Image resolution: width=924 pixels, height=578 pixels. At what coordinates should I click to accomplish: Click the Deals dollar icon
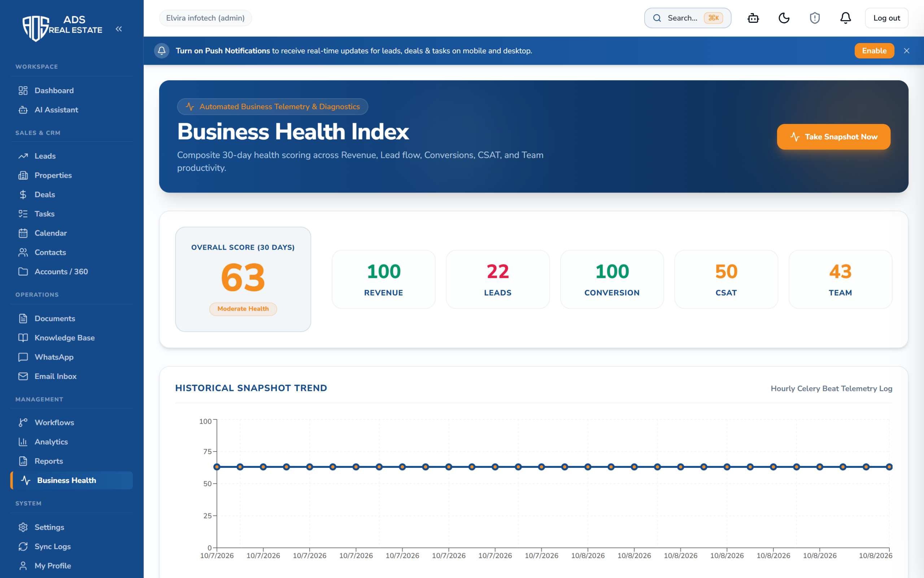pos(23,195)
